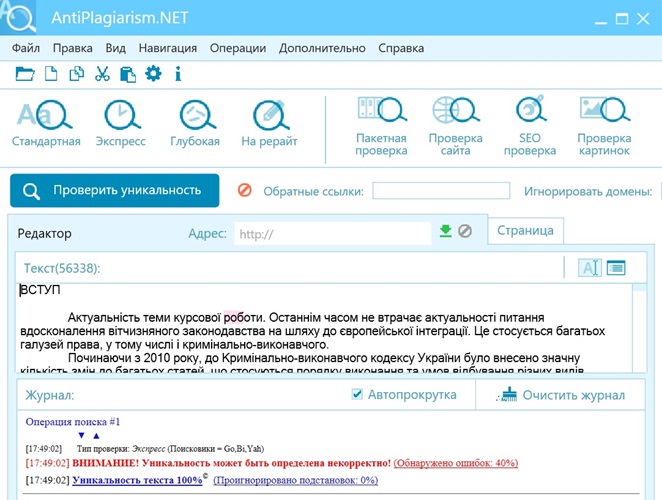
Task: Click the copy icon in the toolbar
Action: [x=76, y=74]
